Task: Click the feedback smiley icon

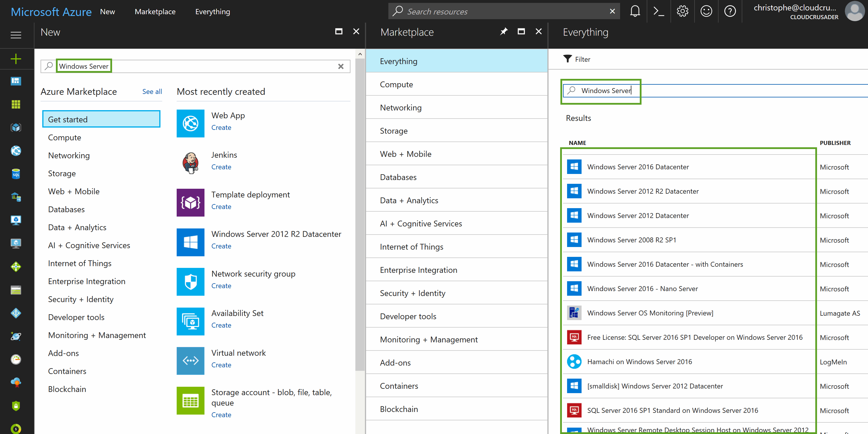Action: pyautogui.click(x=706, y=12)
